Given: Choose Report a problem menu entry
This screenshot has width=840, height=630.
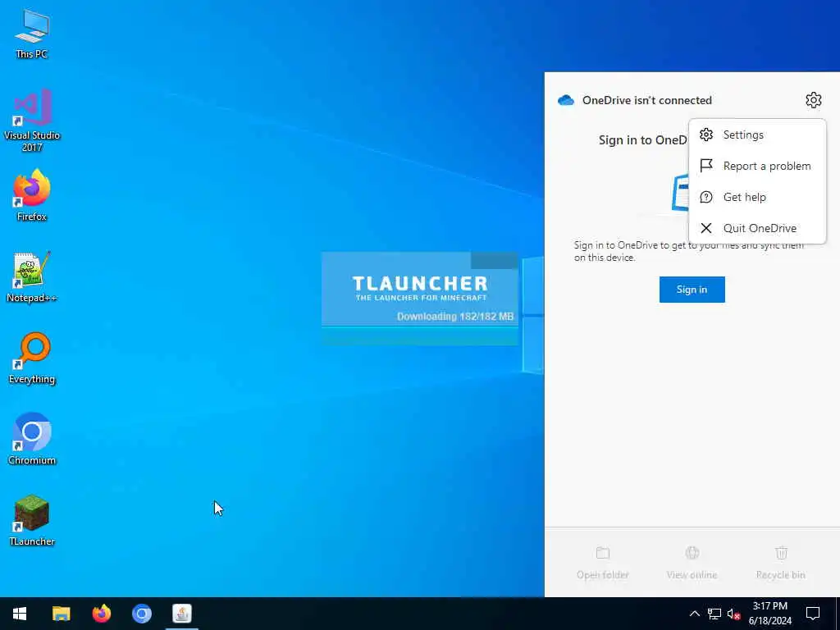Looking at the screenshot, I should pyautogui.click(x=757, y=166).
